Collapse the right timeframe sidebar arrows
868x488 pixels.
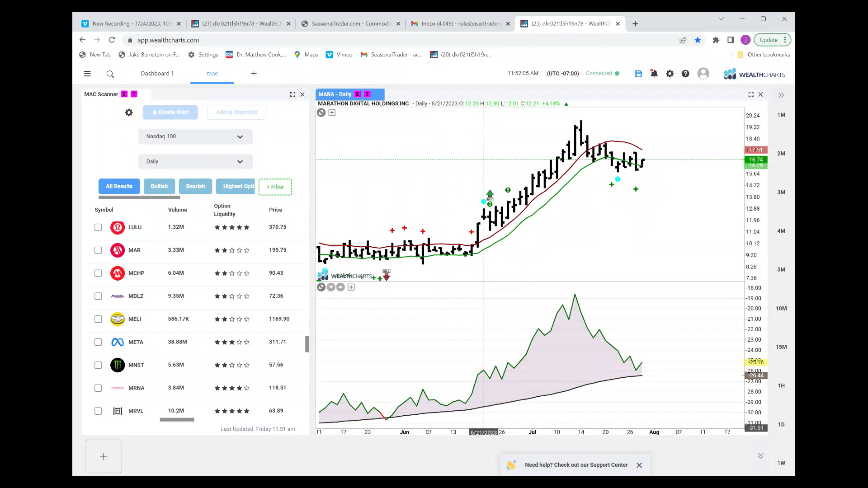click(781, 95)
